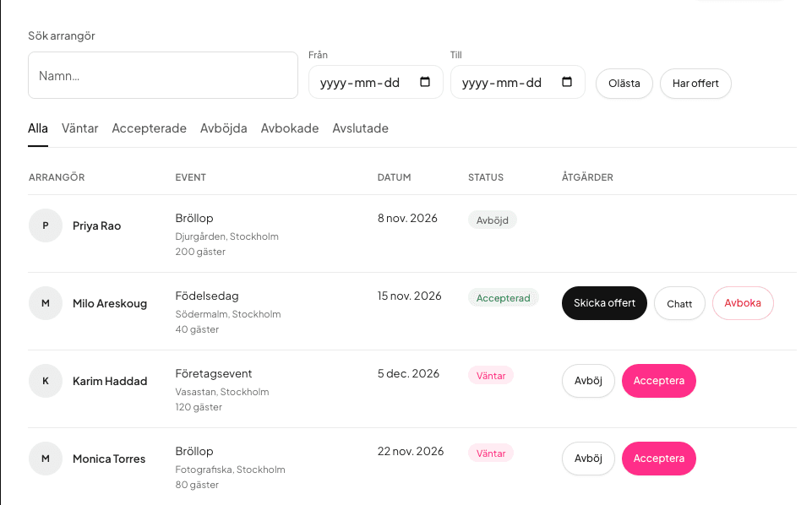Open the Till date calendar picker icon
Screen dimensions: 812x505
(566, 82)
